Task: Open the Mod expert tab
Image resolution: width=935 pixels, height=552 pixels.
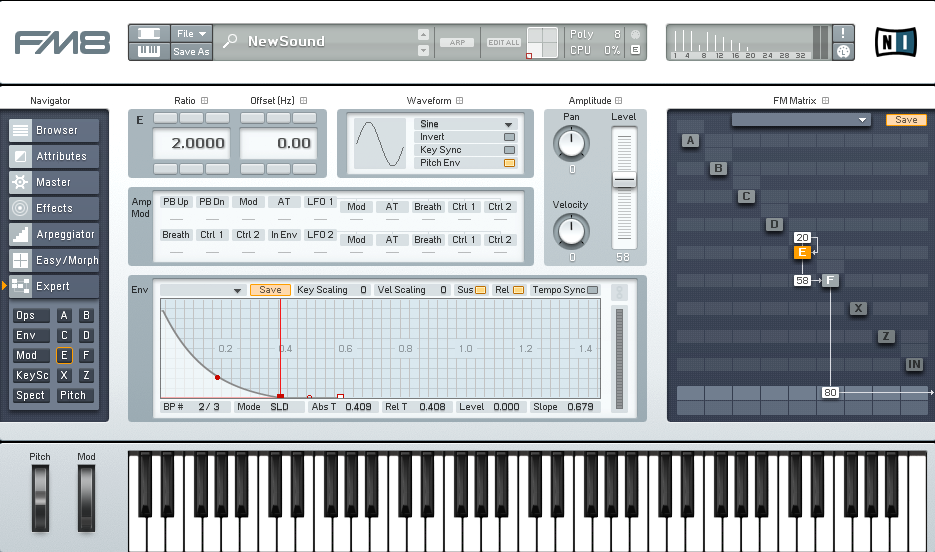Action: pos(31,355)
